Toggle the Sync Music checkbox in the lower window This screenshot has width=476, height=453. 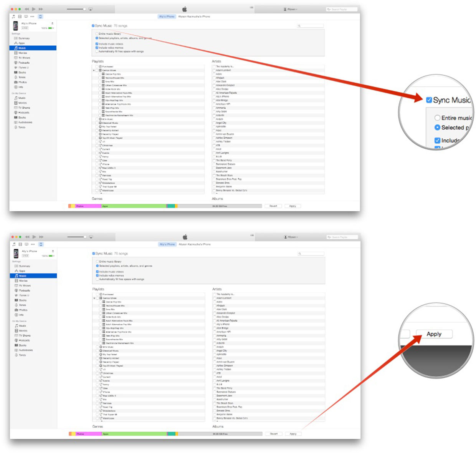click(94, 254)
